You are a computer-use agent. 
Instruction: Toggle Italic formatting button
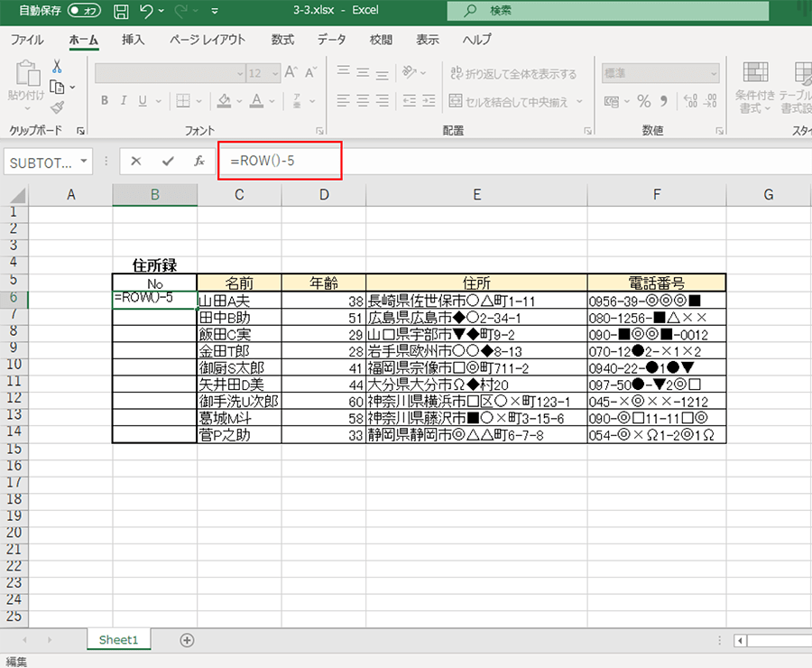[x=124, y=100]
